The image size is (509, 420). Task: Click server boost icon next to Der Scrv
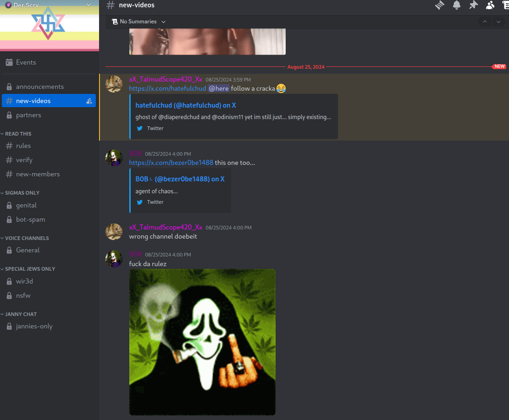[8, 5]
